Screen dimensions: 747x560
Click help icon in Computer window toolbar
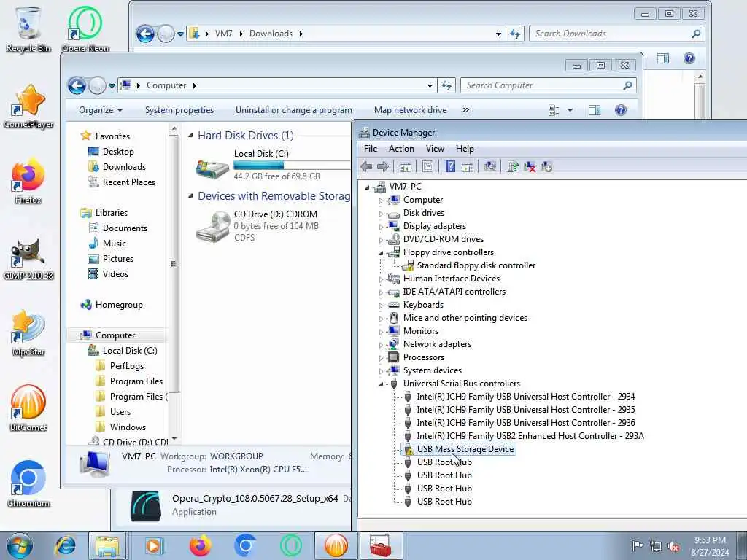(620, 111)
